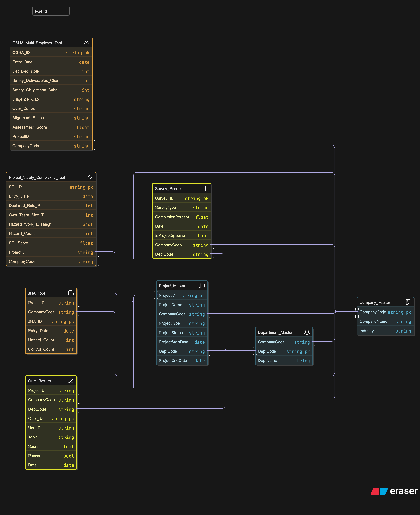Click the briefcase icon on Project_Master
Viewport: 420px width, 515px height.
coord(202,285)
